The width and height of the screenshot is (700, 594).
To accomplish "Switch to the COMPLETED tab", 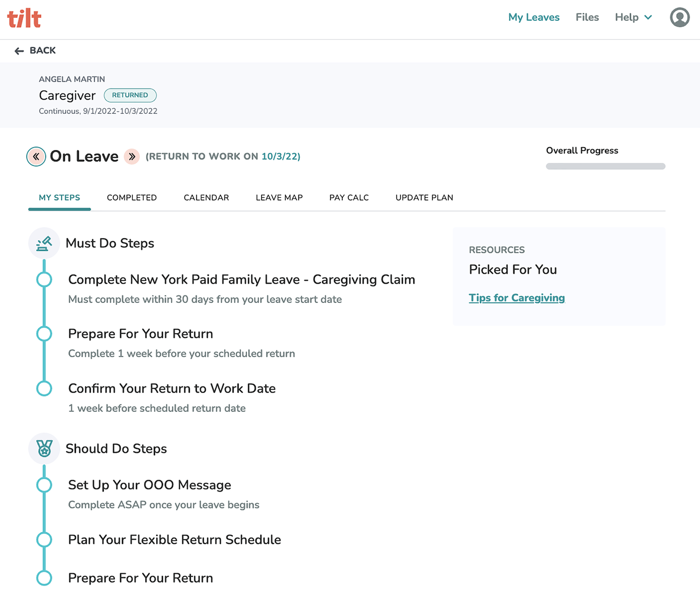I will (x=131, y=198).
